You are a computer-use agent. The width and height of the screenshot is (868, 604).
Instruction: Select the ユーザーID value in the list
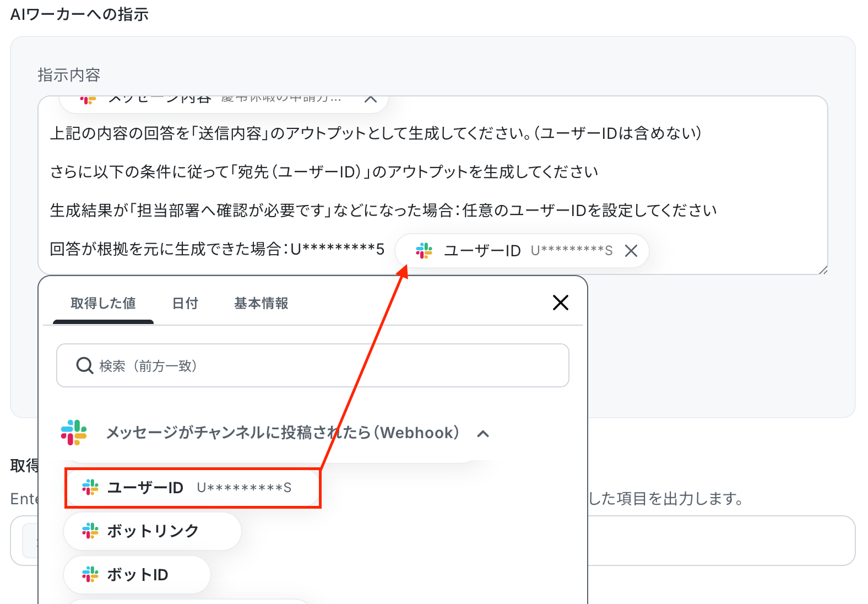pyautogui.click(x=193, y=488)
